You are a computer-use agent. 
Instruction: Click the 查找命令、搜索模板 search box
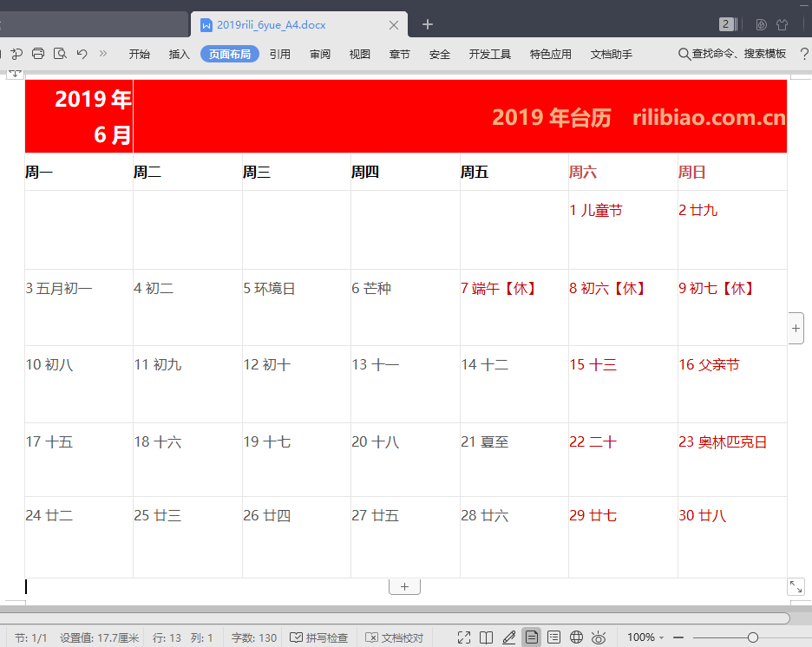(739, 53)
